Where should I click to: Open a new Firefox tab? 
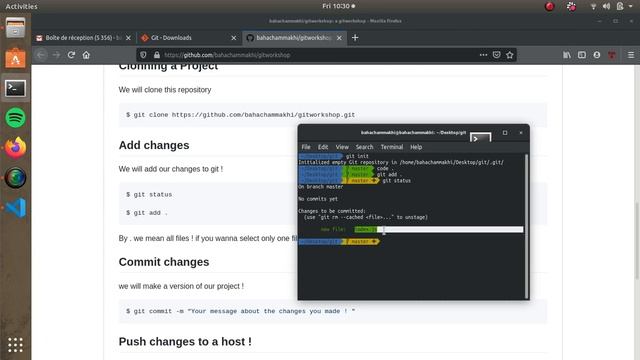[x=355, y=38]
